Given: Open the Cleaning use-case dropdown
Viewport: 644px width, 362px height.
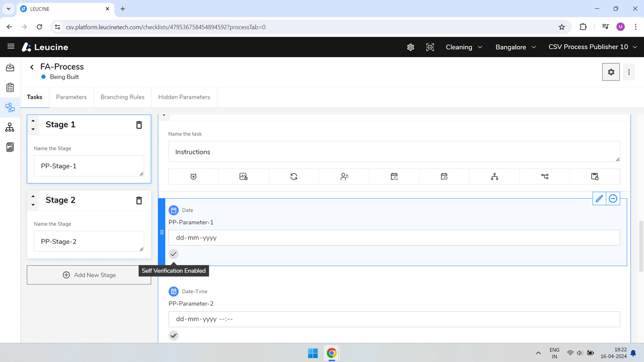Looking at the screenshot, I should click(x=464, y=47).
